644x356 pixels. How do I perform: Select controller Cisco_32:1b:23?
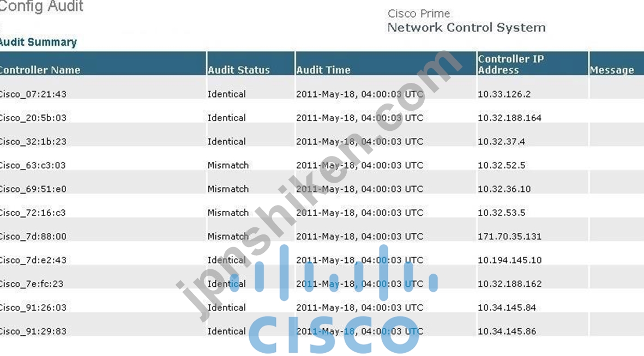click(x=33, y=142)
